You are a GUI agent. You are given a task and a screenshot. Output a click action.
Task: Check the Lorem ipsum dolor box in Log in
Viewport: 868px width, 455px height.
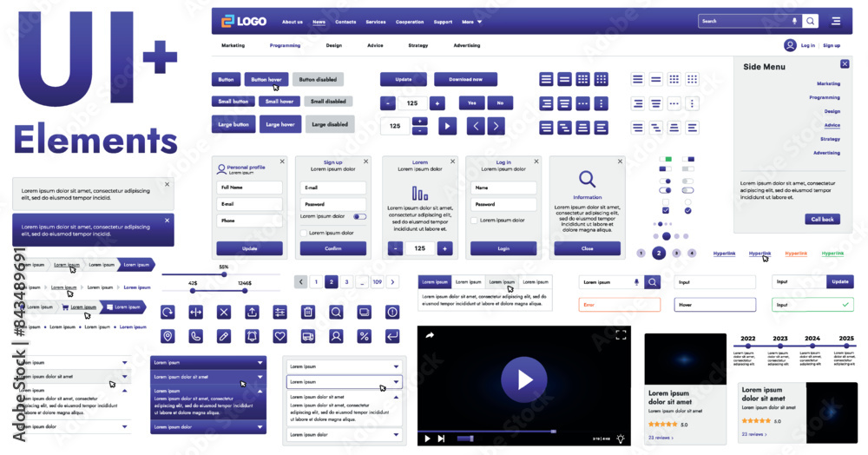pyautogui.click(x=474, y=221)
